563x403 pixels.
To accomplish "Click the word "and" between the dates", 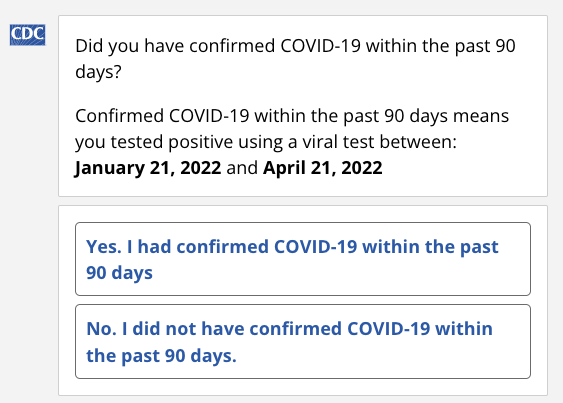I will 242,168.
